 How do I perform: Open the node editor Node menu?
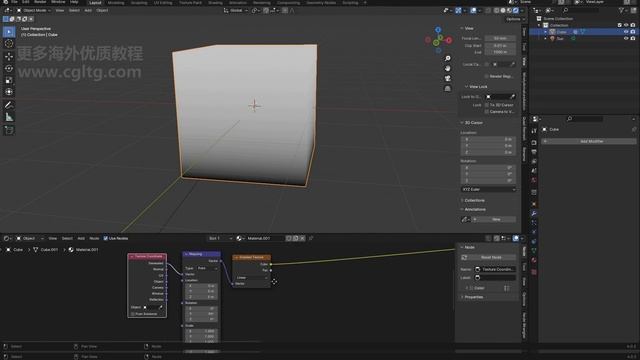click(94, 238)
